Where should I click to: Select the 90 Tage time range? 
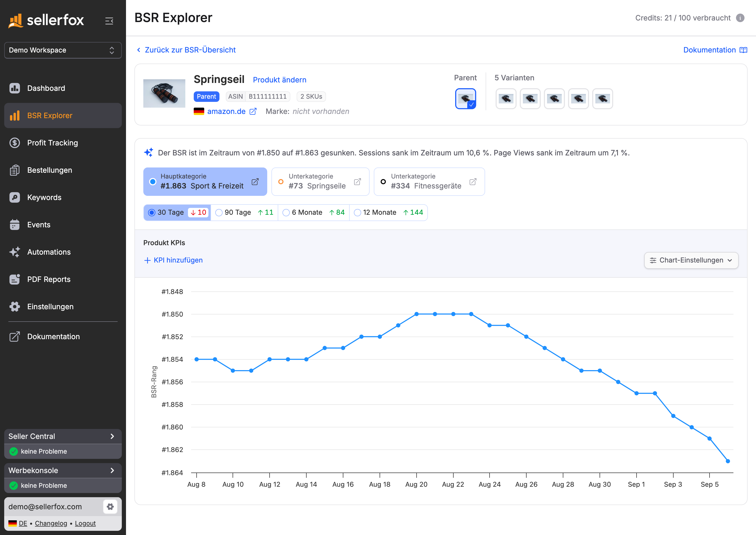(244, 212)
